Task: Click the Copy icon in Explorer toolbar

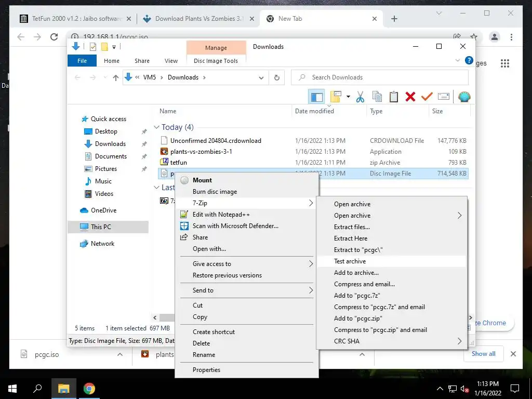Action: (x=377, y=97)
